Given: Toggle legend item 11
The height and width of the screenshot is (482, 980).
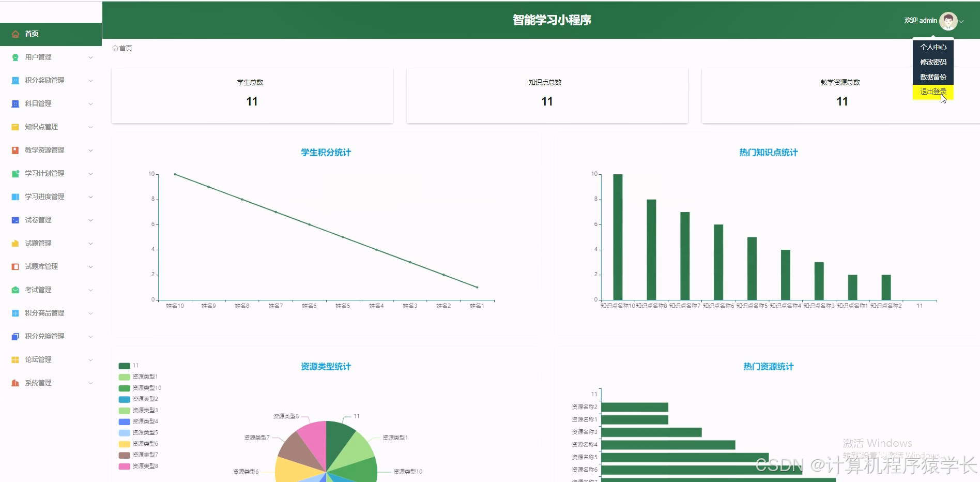Looking at the screenshot, I should [x=129, y=366].
